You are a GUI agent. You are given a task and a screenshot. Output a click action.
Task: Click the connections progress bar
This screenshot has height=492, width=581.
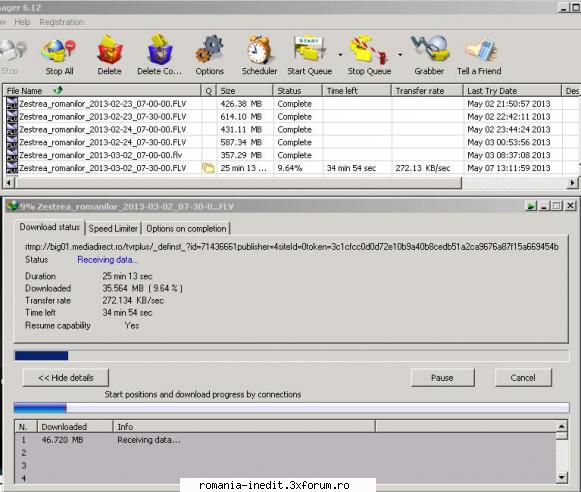point(291,408)
